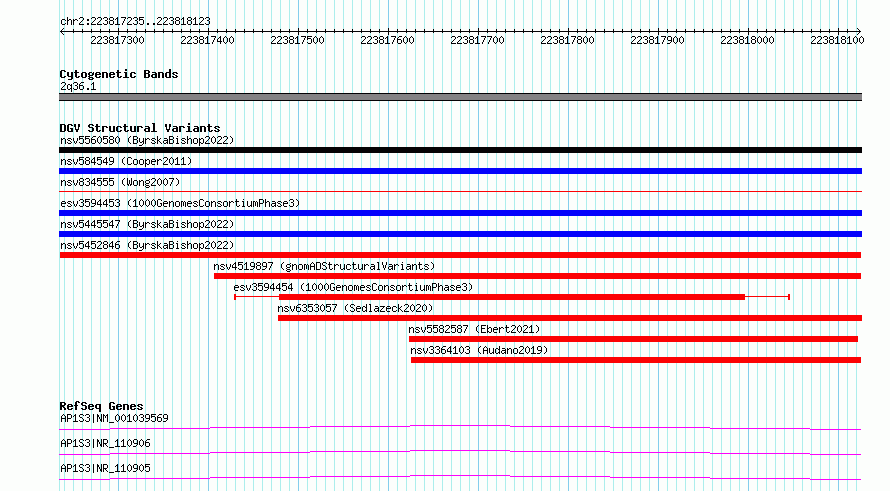Click the red nsv6353057 variant bar

[570, 318]
